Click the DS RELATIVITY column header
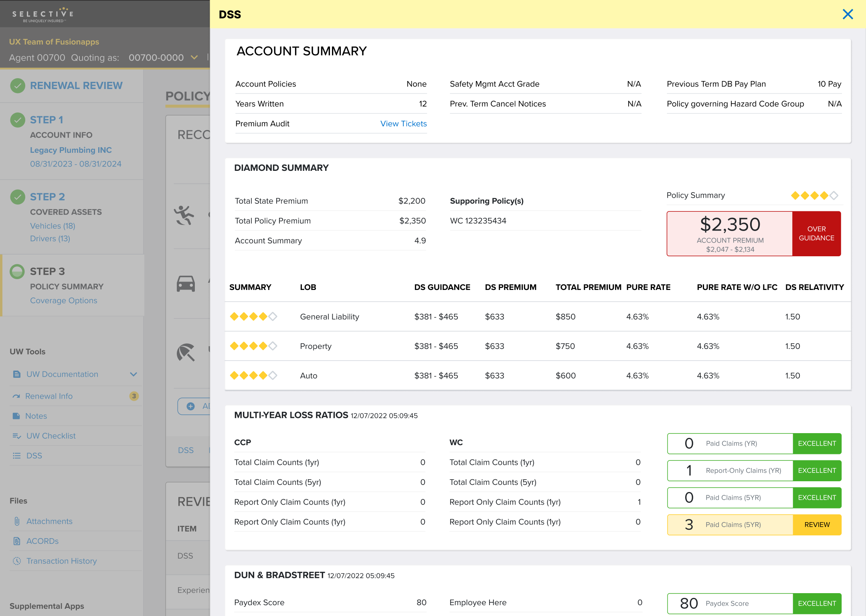This screenshot has width=866, height=616. 814,288
